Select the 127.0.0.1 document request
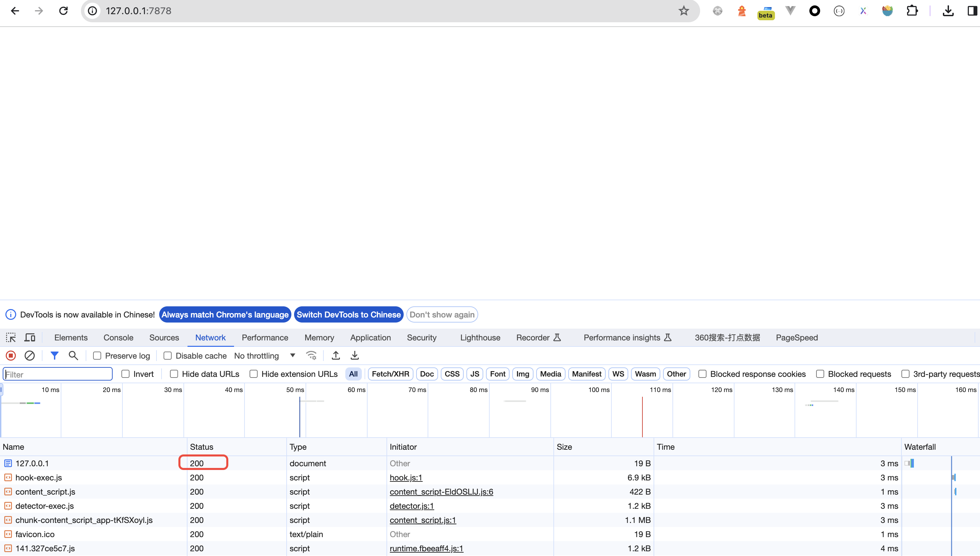The height and width of the screenshot is (556, 980). (490, 464)
